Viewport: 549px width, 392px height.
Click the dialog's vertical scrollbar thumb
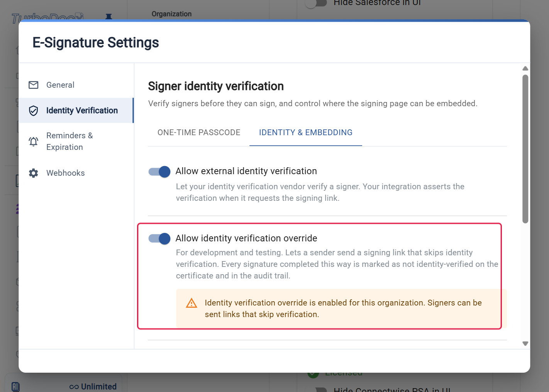(x=525, y=149)
